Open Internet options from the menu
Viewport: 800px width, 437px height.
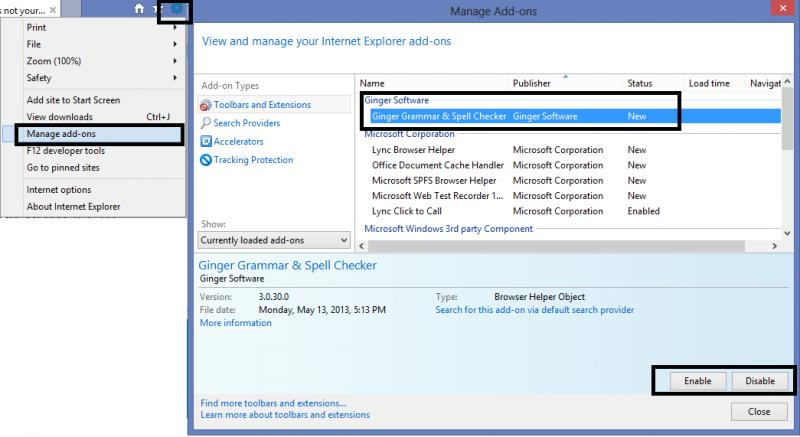click(59, 190)
